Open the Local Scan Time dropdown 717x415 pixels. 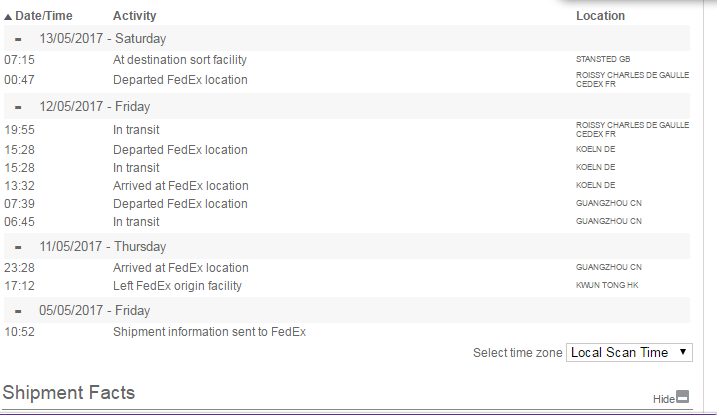click(628, 352)
